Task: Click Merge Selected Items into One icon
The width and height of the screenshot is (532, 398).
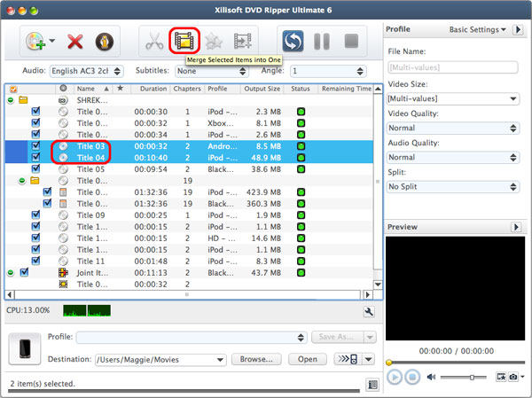Action: [184, 41]
